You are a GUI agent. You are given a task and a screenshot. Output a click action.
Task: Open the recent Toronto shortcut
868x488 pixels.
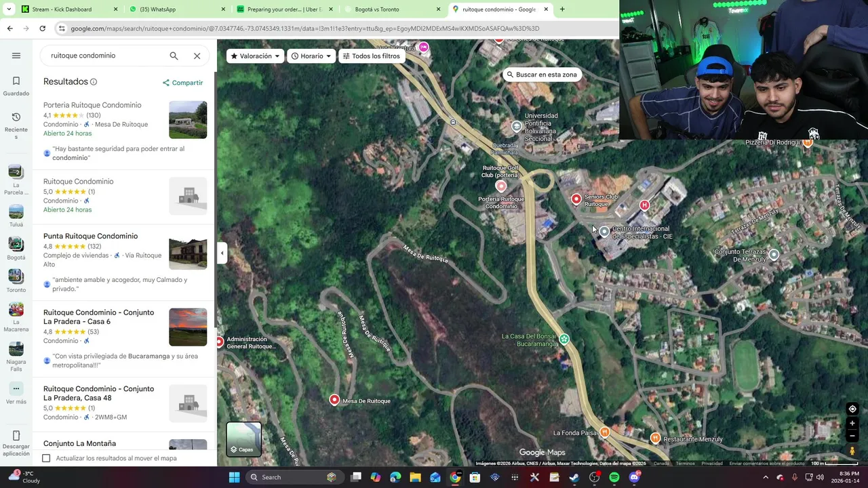(16, 281)
